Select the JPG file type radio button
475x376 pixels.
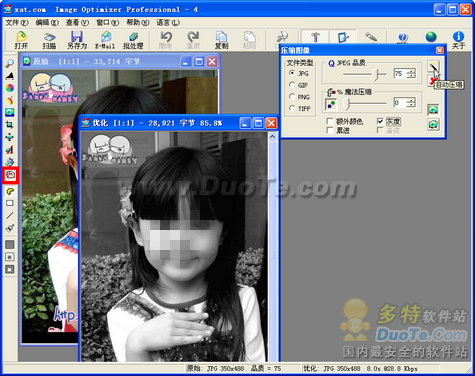pyautogui.click(x=292, y=73)
